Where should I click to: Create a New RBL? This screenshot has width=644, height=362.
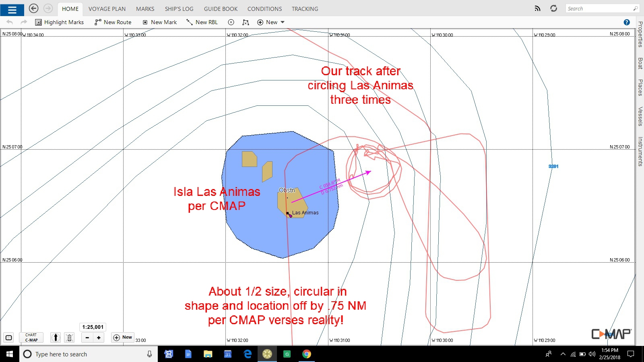point(202,22)
